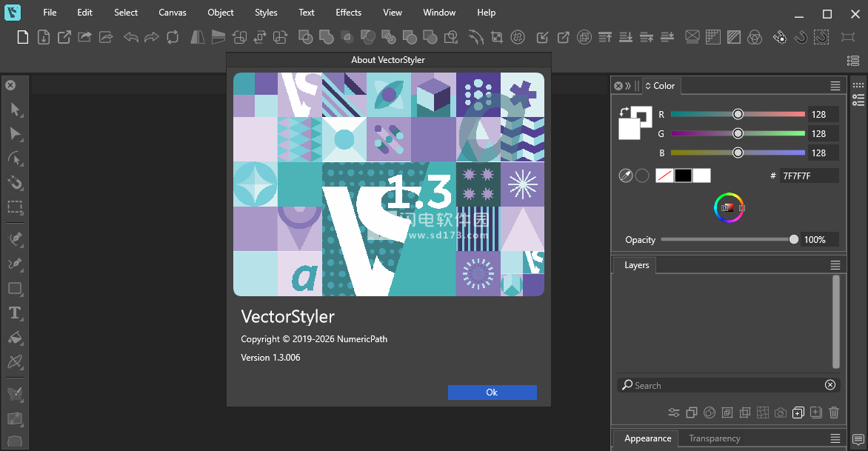
Task: Select the Rectangle shape tool
Action: pos(15,288)
